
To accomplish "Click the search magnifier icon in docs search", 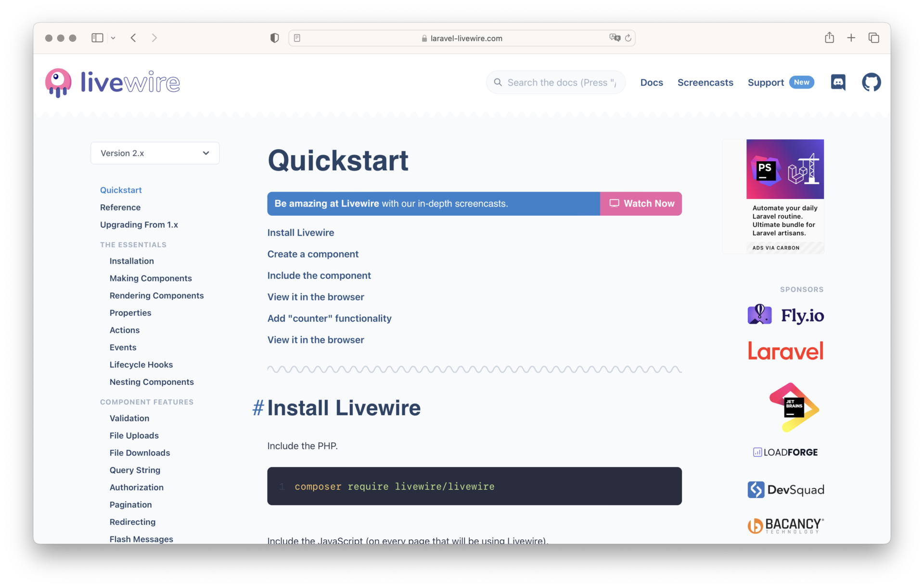I will click(x=498, y=82).
